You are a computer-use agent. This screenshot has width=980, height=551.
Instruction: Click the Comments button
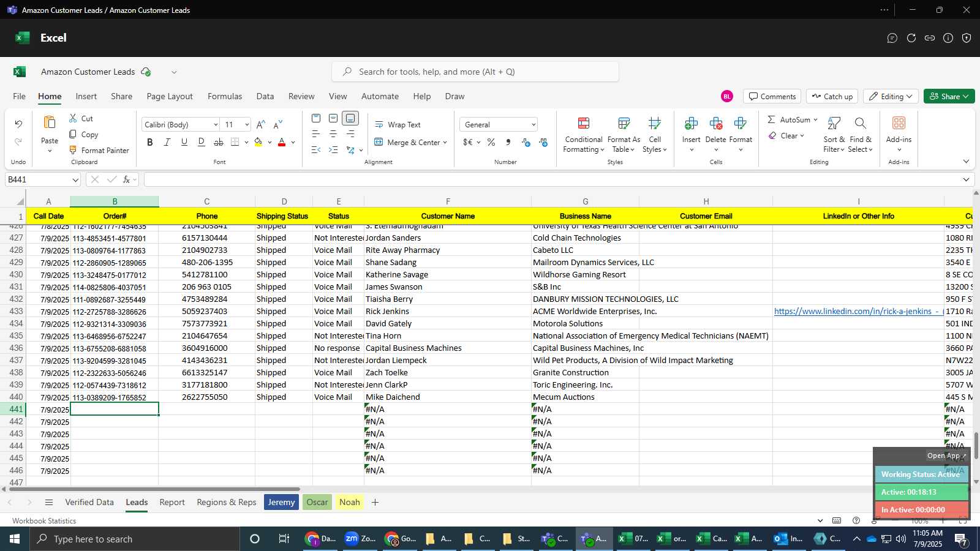[x=772, y=96]
